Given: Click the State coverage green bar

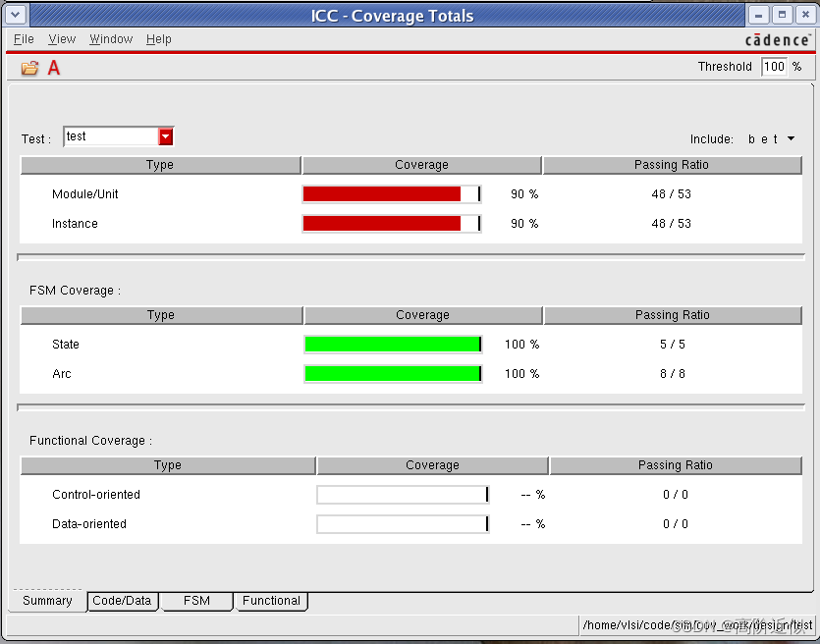Looking at the screenshot, I should (x=393, y=344).
